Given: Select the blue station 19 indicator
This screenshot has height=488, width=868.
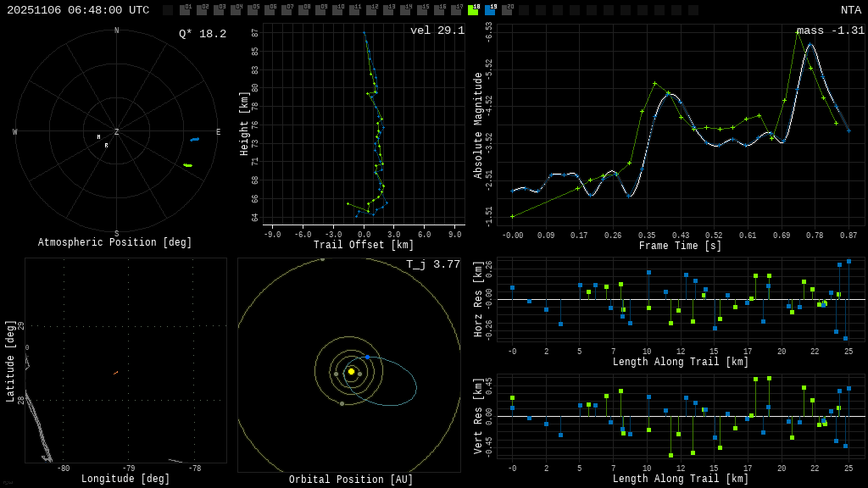Looking at the screenshot, I should tap(490, 10).
